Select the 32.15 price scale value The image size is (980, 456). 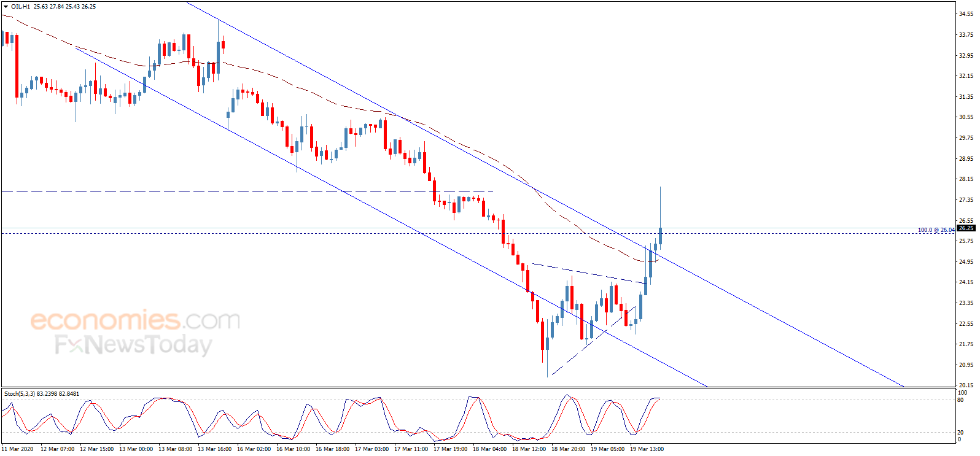[966, 76]
